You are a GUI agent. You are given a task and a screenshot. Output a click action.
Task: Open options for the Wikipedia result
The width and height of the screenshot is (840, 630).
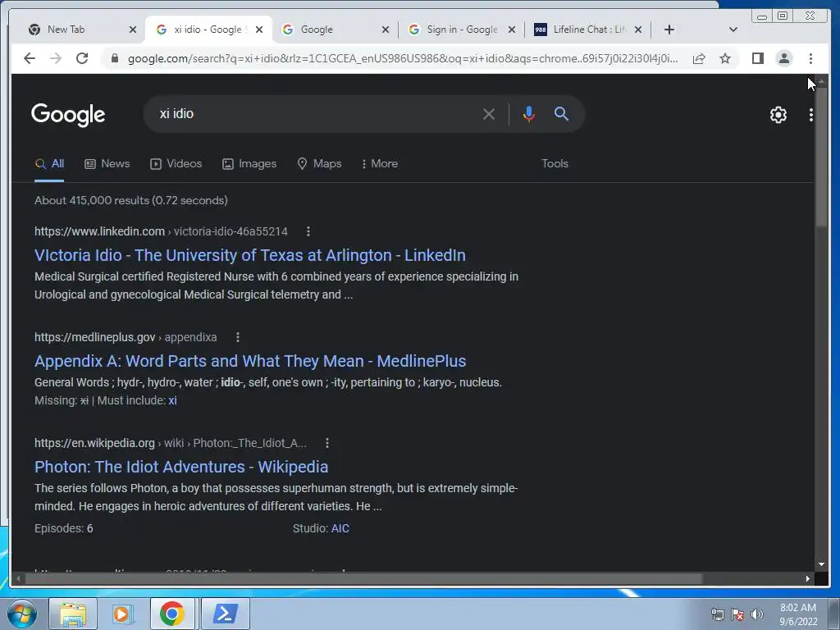(x=327, y=443)
